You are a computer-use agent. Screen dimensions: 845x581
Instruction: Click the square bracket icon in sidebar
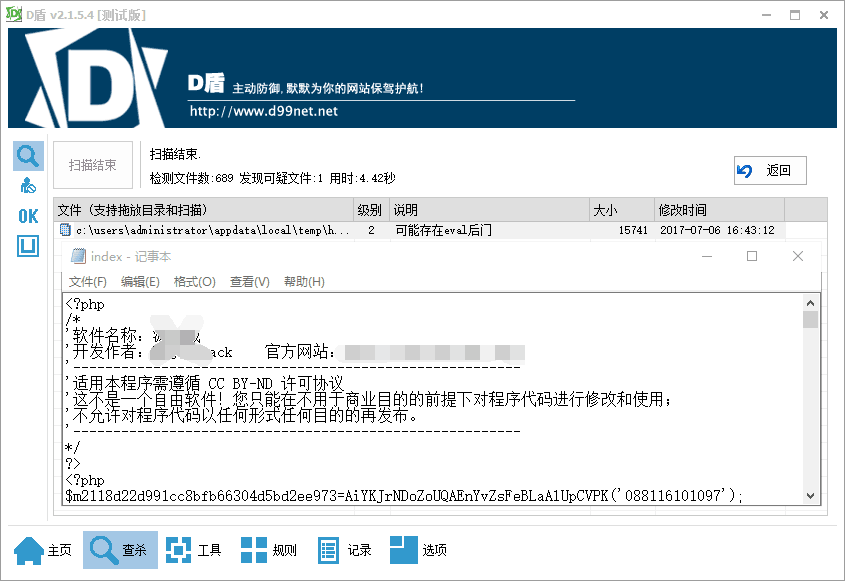click(28, 245)
